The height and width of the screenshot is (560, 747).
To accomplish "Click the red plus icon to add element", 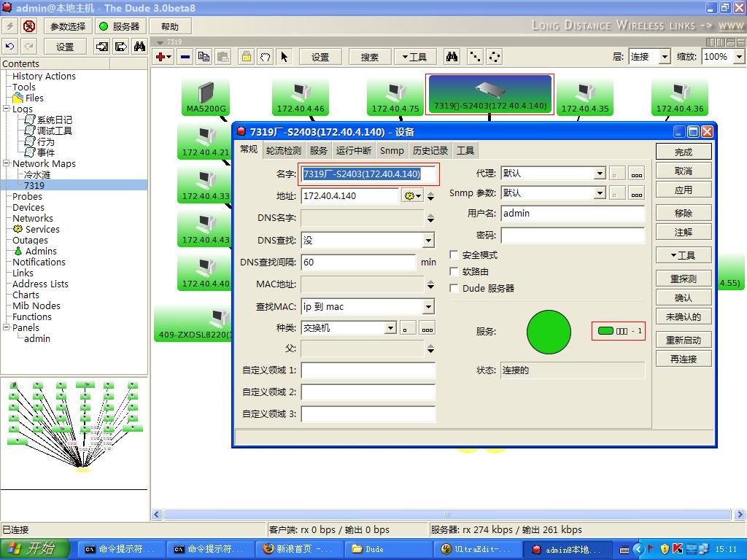I will coord(160,56).
